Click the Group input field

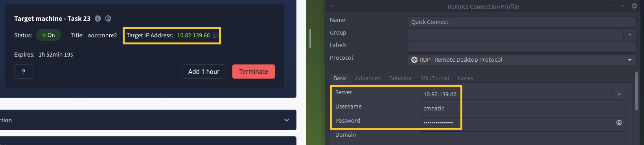pos(516,35)
